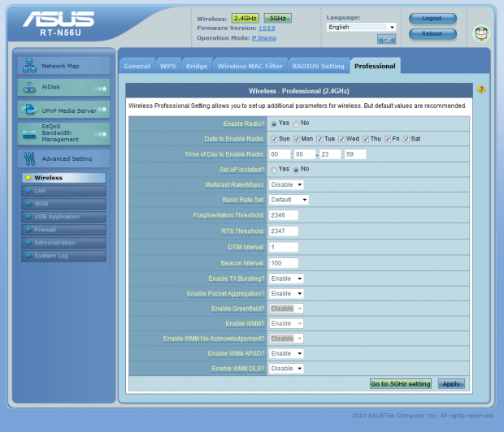Screen dimensions: 504x432
Task: Open the LAN menu item
Action: [x=63, y=191]
